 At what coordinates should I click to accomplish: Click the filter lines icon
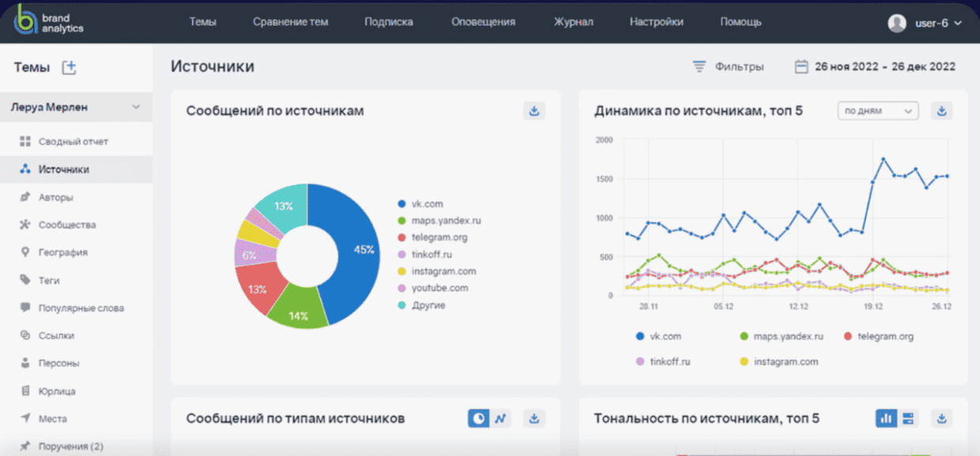pyautogui.click(x=699, y=66)
